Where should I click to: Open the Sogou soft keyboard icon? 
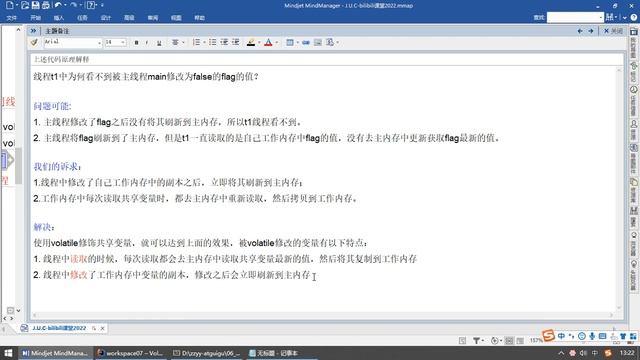tap(602, 336)
